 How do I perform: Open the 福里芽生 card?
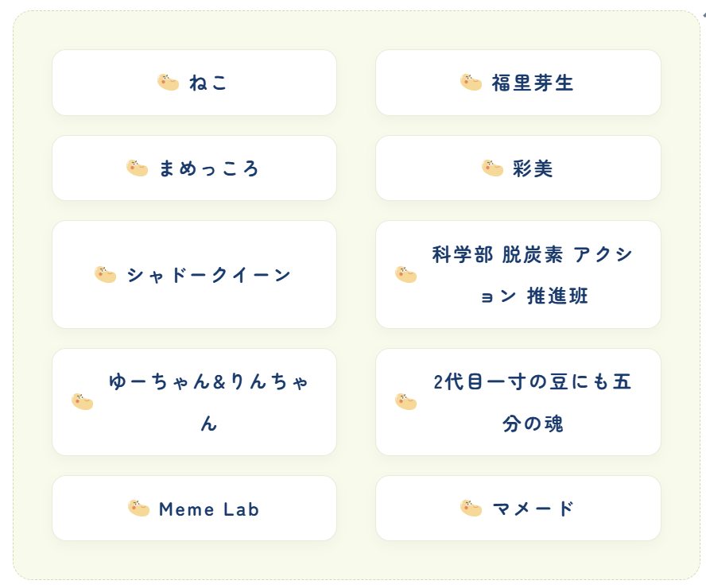(x=518, y=83)
